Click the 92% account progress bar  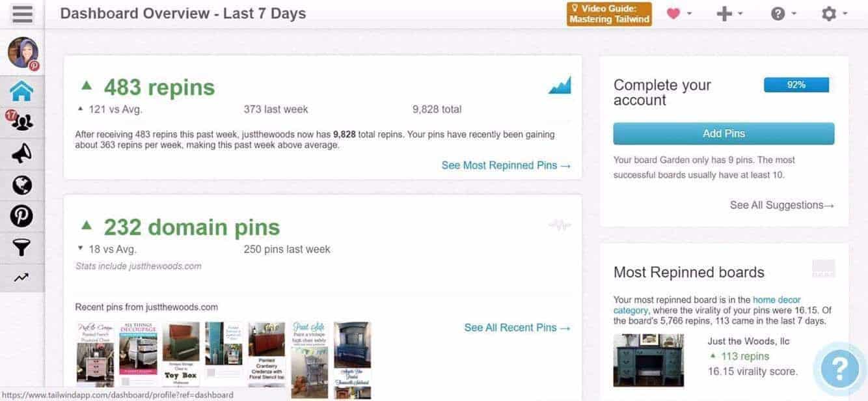796,85
